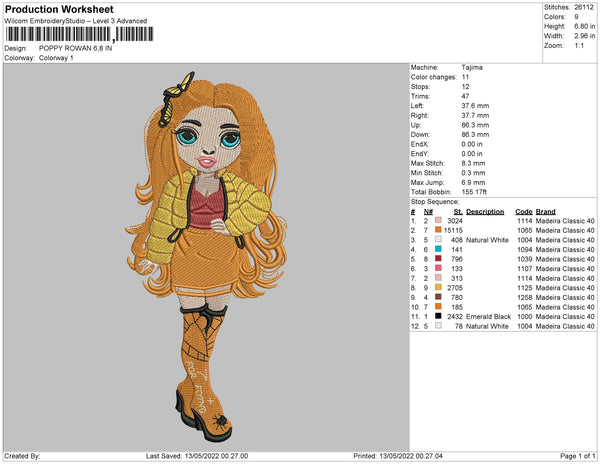
Task: Select stitch count '15115' in row 2
Action: [453, 230]
